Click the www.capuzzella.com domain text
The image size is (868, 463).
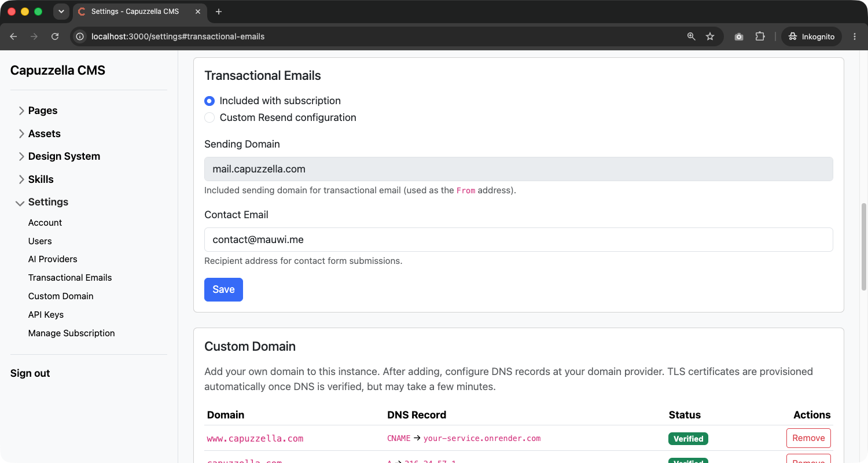255,439
